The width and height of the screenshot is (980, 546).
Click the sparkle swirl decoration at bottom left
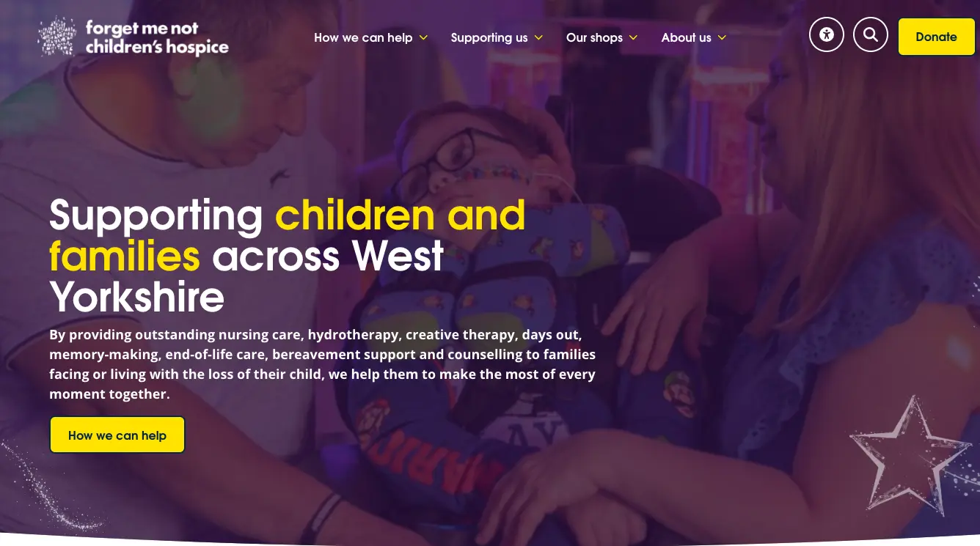(x=51, y=485)
